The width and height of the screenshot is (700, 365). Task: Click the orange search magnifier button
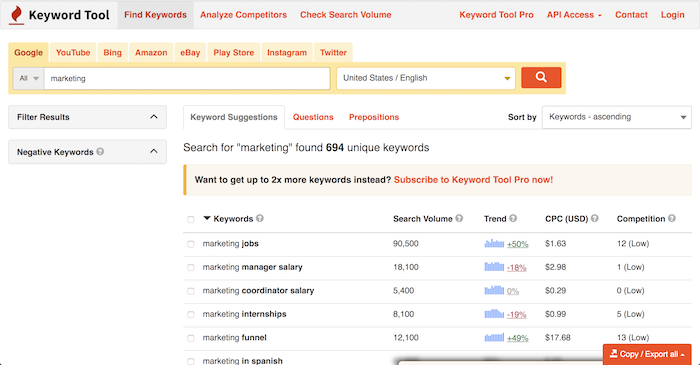pos(541,78)
